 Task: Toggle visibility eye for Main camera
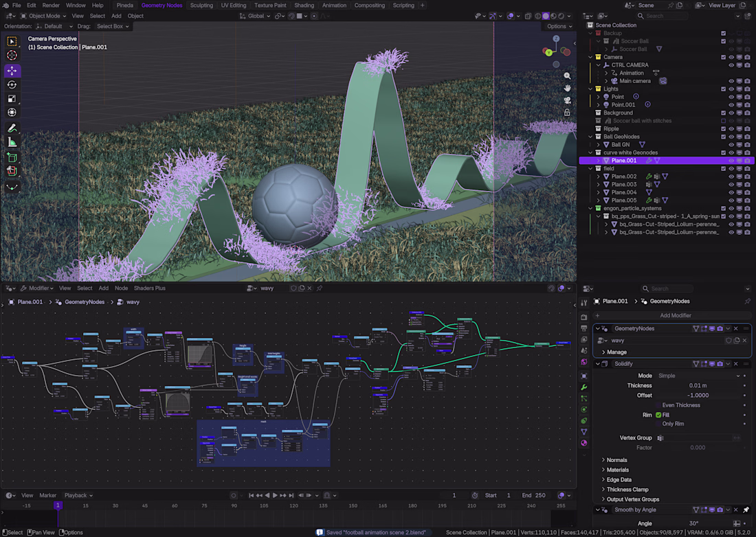[x=731, y=81]
